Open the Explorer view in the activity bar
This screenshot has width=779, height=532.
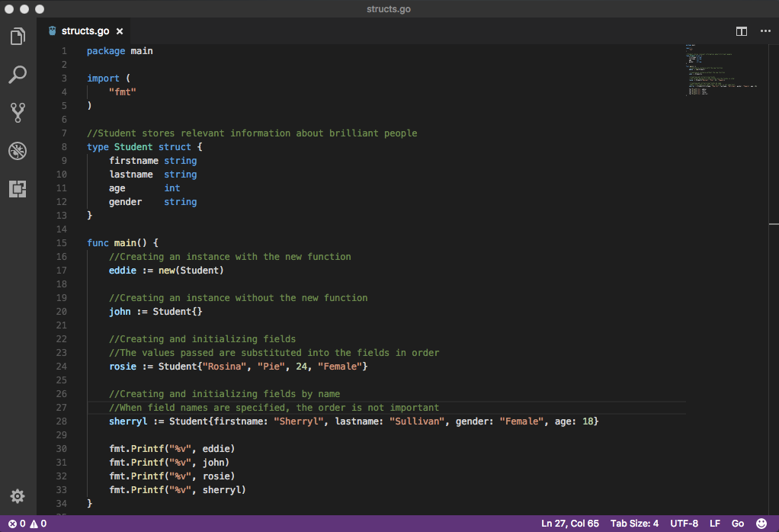click(18, 36)
